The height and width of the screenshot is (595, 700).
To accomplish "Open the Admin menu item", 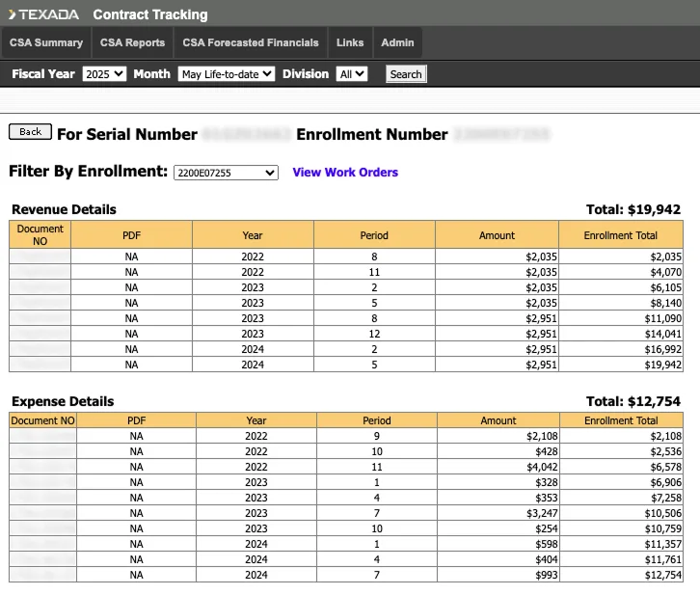I will click(397, 42).
